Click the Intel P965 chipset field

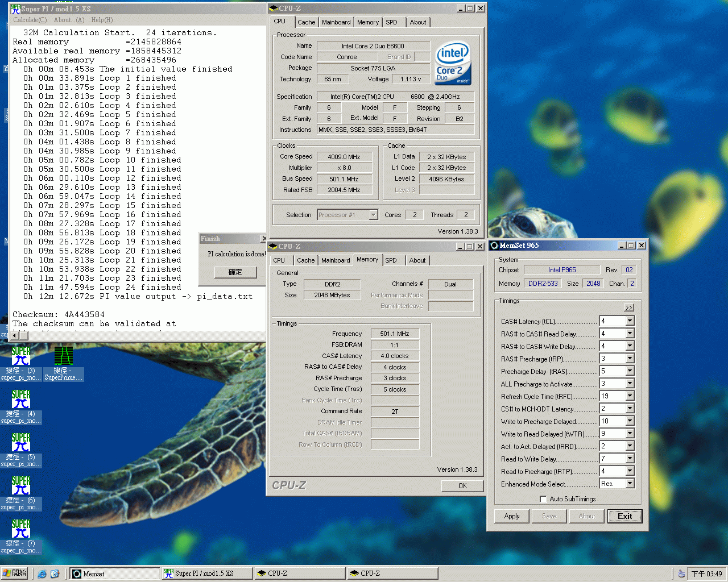pos(562,270)
